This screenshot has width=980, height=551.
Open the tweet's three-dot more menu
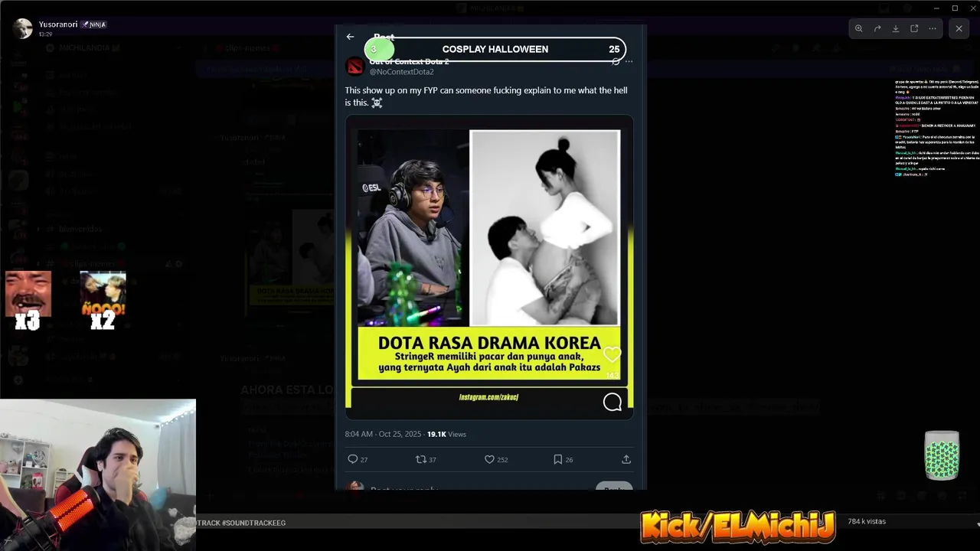[629, 62]
